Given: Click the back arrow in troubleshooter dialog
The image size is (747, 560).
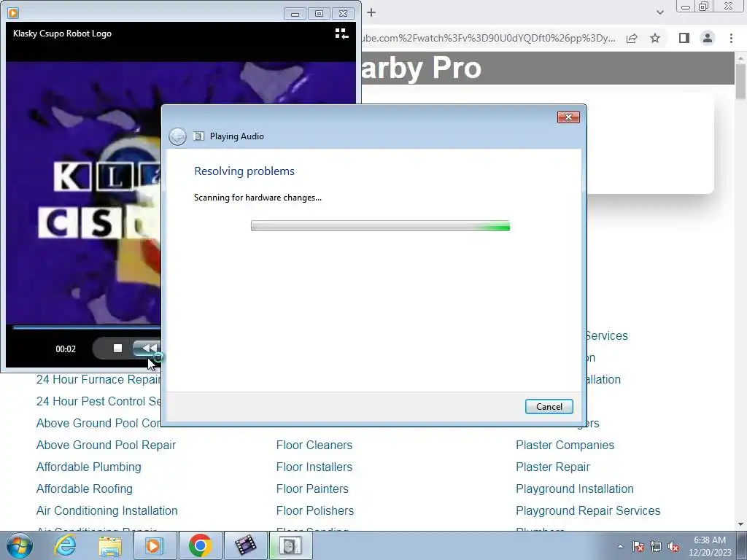Looking at the screenshot, I should point(178,136).
